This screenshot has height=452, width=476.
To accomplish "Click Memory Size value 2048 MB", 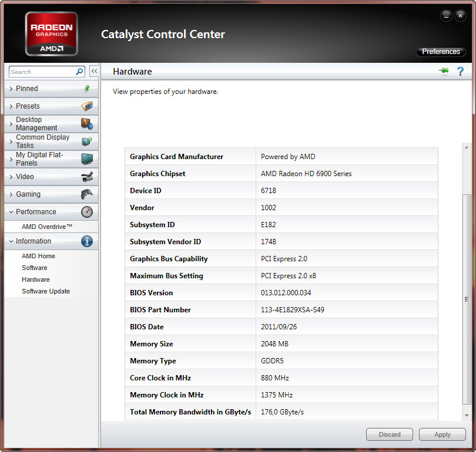I will pyautogui.click(x=274, y=344).
